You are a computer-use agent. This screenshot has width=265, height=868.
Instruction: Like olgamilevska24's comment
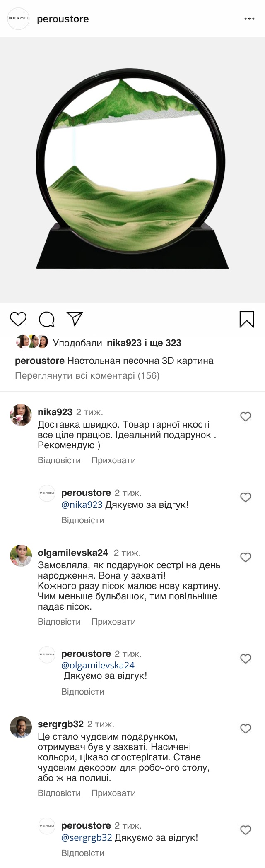click(x=246, y=558)
